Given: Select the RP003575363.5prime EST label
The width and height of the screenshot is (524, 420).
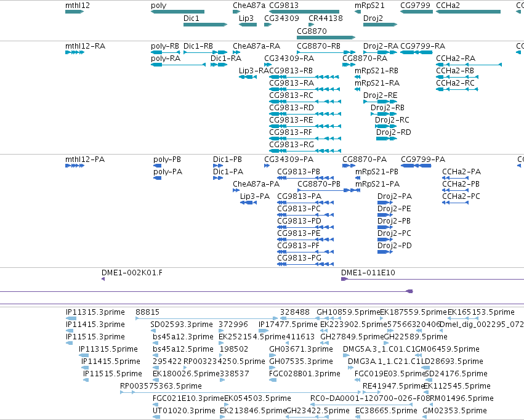Looking at the screenshot, I should pyautogui.click(x=161, y=386).
